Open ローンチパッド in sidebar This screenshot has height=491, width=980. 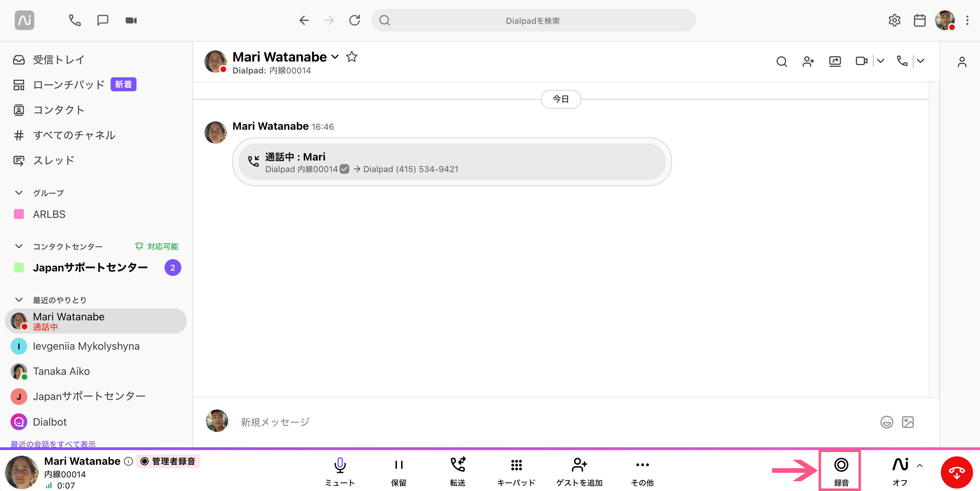(59, 84)
